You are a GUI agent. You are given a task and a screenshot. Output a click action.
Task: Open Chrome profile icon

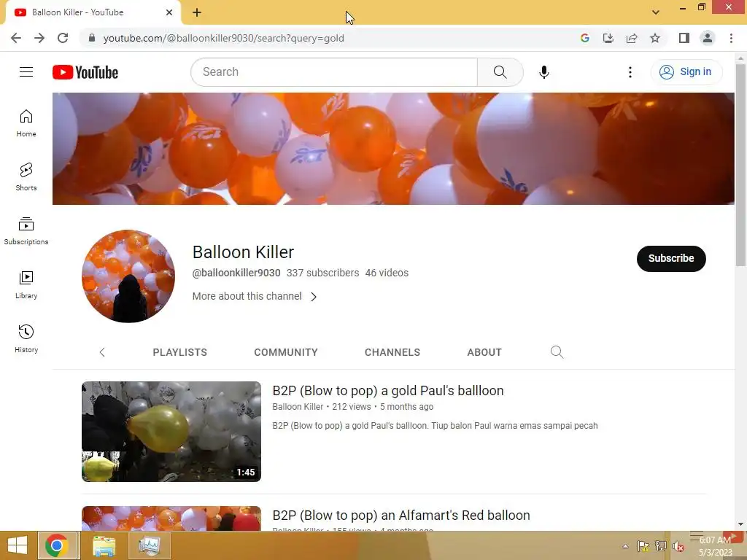pos(708,38)
